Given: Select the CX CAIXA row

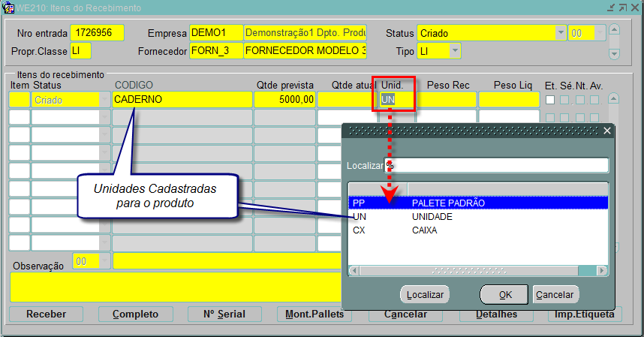Looking at the screenshot, I should (x=478, y=230).
